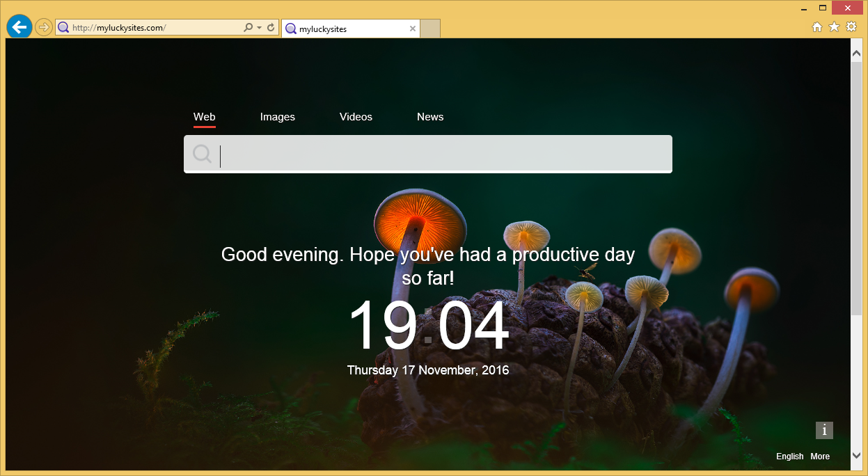Select the Web search tab
The height and width of the screenshot is (476, 868).
click(x=204, y=117)
